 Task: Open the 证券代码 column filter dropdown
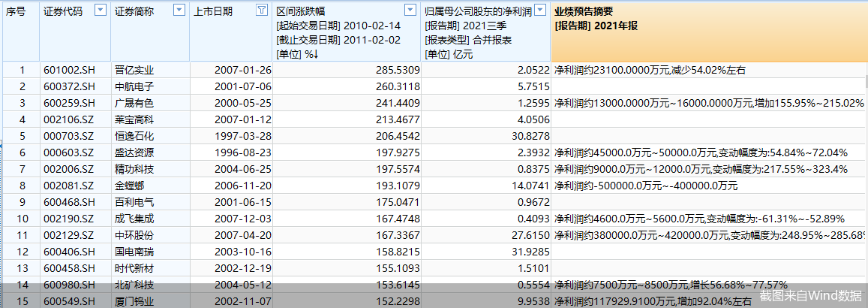point(101,10)
